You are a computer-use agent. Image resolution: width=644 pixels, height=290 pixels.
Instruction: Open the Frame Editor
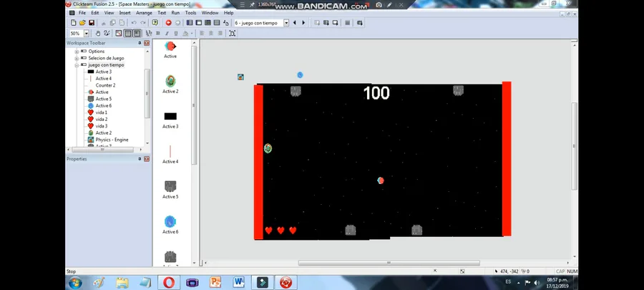tap(199, 23)
